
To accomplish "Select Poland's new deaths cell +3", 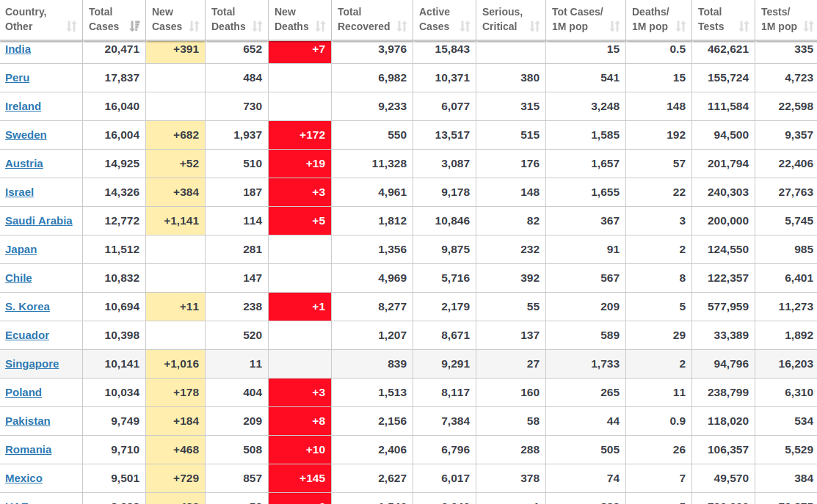I will coord(300,393).
